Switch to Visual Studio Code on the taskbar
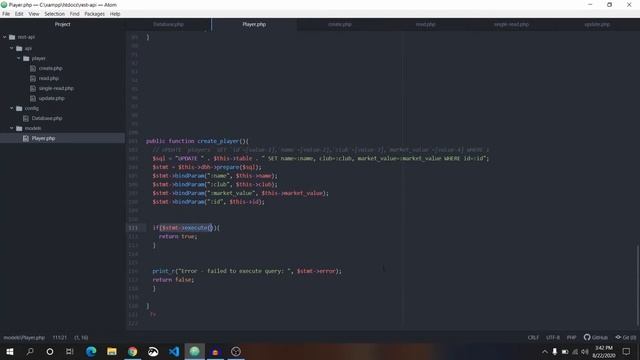 (174, 351)
